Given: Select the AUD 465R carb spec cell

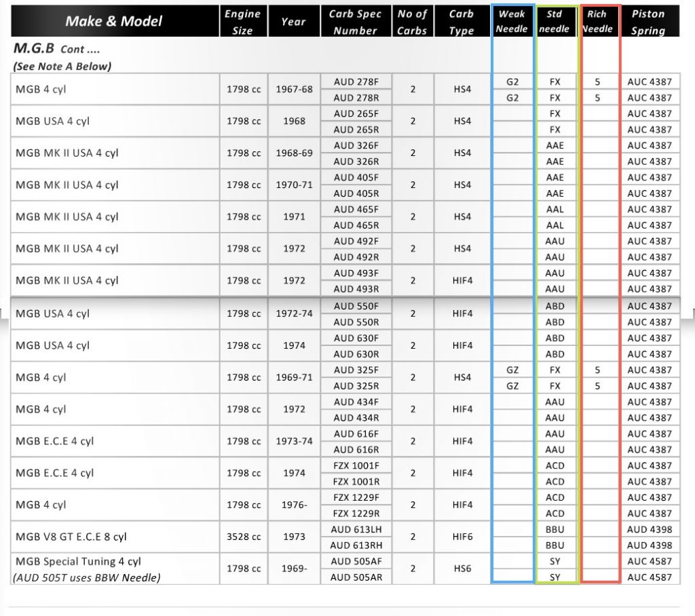Looking at the screenshot, I should tap(356, 225).
